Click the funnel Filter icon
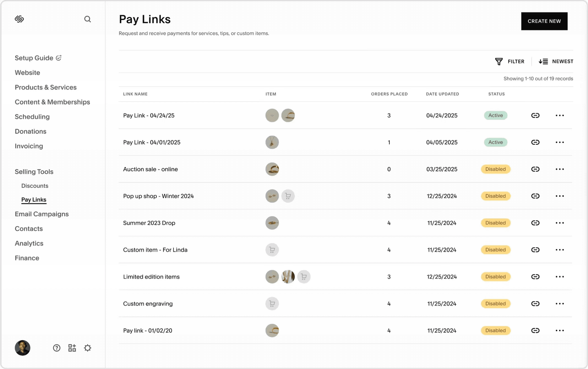Screen dimensions: 588x369 499,62
